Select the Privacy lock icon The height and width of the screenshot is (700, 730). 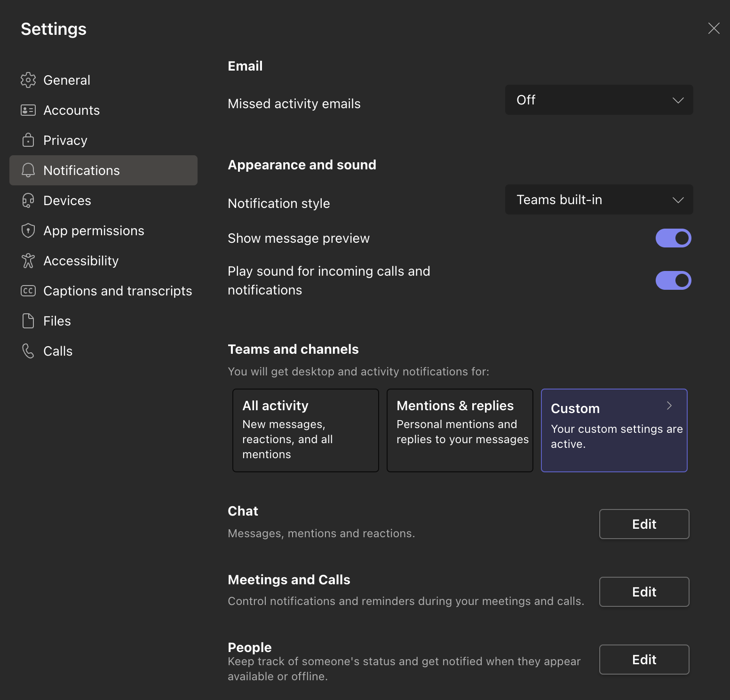28,140
